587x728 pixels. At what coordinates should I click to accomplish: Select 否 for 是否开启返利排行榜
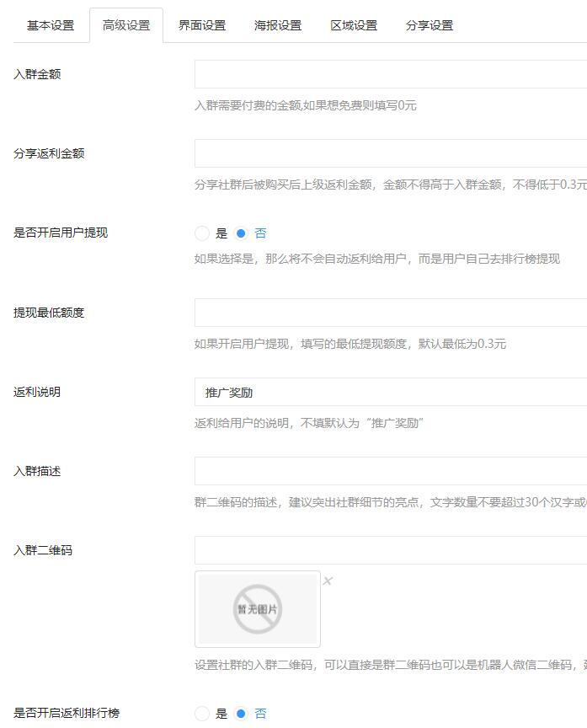[241, 714]
